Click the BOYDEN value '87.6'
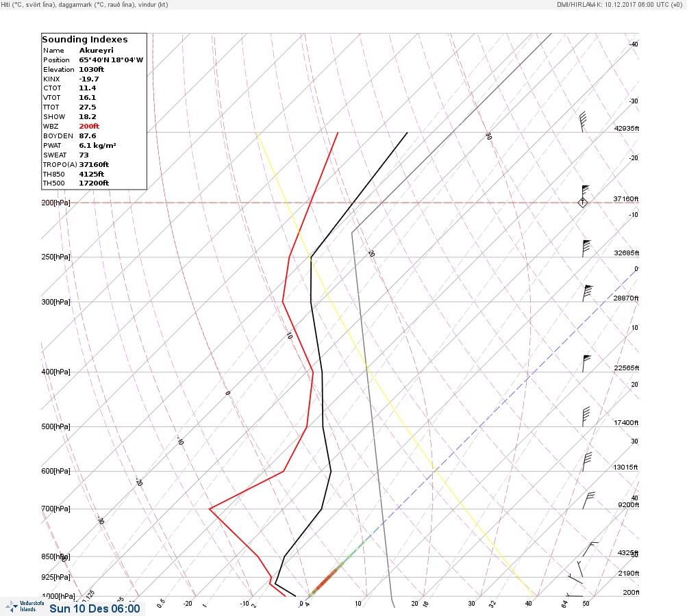This screenshot has width=687, height=616. pyautogui.click(x=87, y=136)
